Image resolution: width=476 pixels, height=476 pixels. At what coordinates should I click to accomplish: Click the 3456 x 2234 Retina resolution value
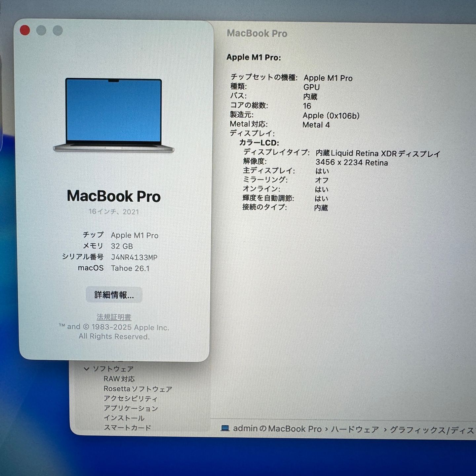(x=351, y=163)
